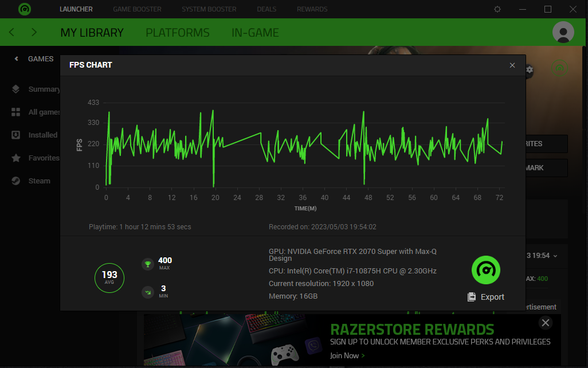Click the TIME(M) axis label

point(305,208)
